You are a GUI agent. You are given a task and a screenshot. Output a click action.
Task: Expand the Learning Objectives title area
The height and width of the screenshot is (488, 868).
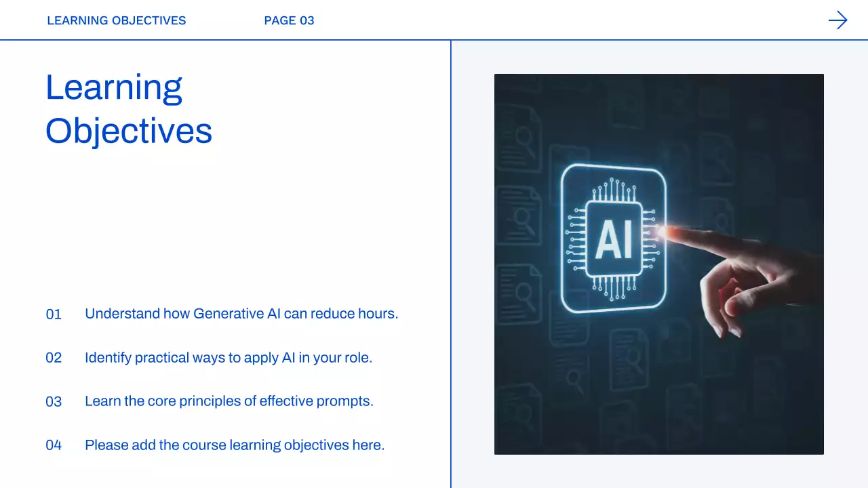coord(129,108)
